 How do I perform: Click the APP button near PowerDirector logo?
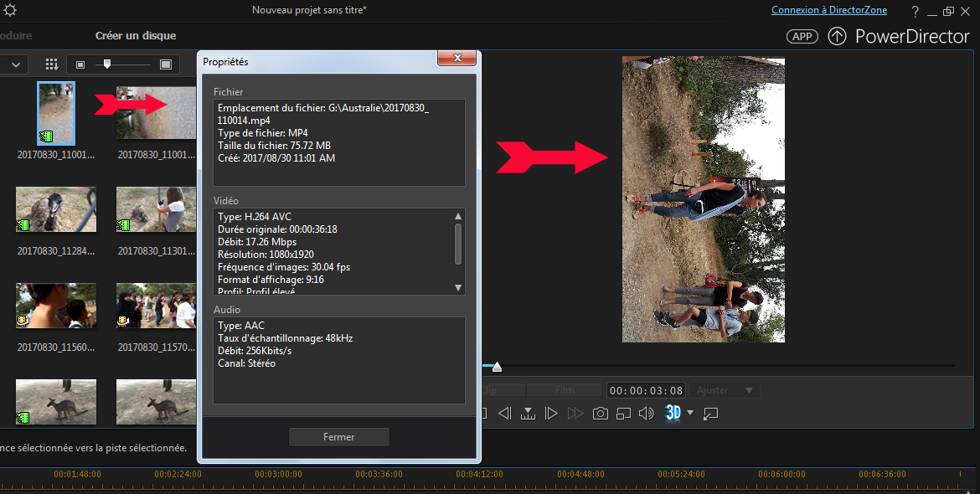[x=802, y=36]
